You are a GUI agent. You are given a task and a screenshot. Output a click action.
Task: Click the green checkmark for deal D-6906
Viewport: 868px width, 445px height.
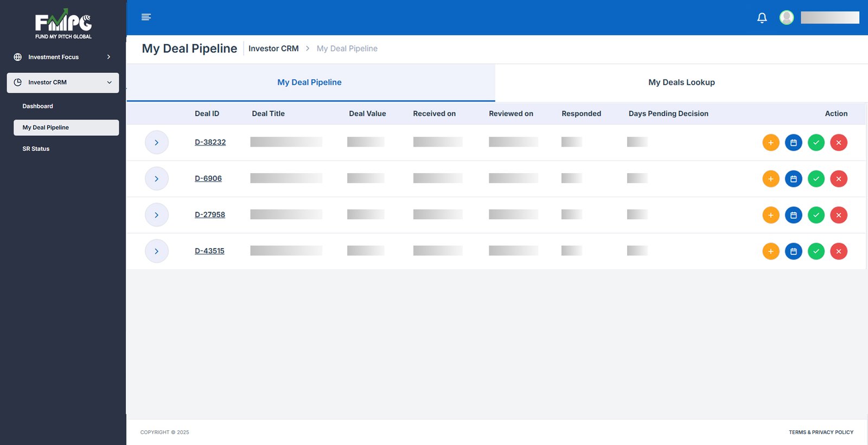pos(816,179)
